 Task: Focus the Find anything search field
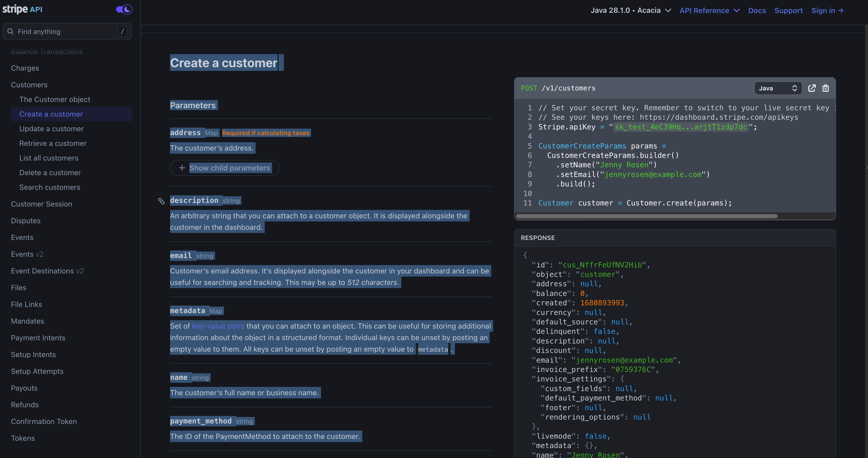coord(67,31)
